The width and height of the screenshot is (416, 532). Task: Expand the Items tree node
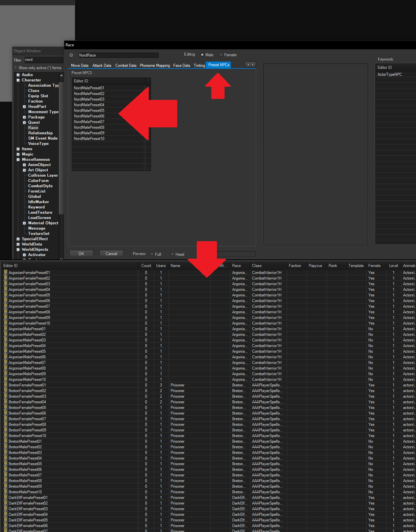18,149
